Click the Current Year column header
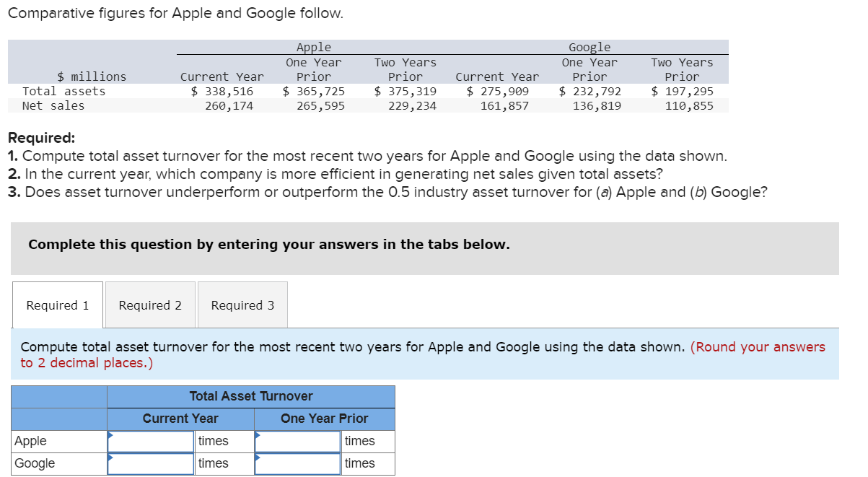 coord(180,419)
